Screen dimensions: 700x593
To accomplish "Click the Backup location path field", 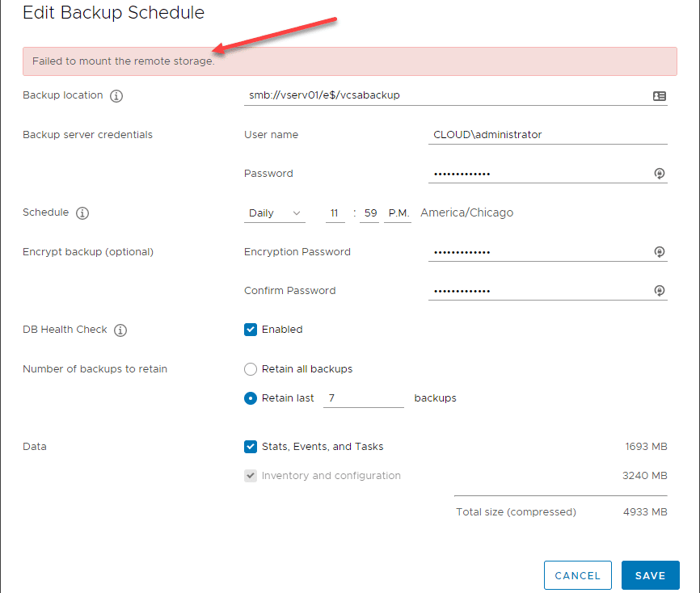I will [445, 95].
